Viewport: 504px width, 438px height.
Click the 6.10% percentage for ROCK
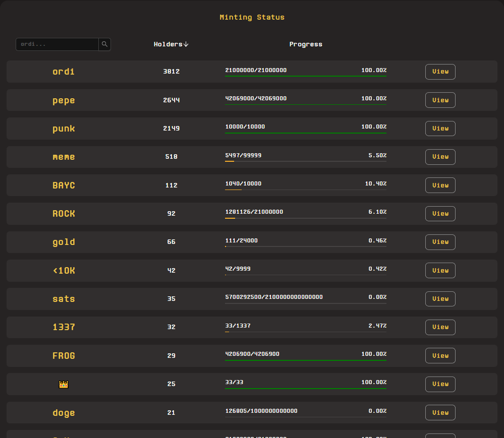[377, 212]
